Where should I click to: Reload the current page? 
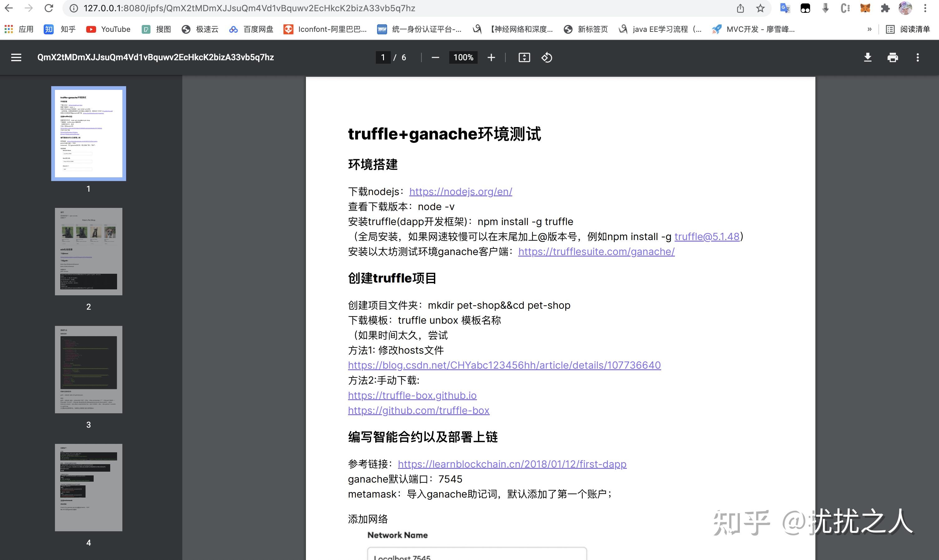49,8
